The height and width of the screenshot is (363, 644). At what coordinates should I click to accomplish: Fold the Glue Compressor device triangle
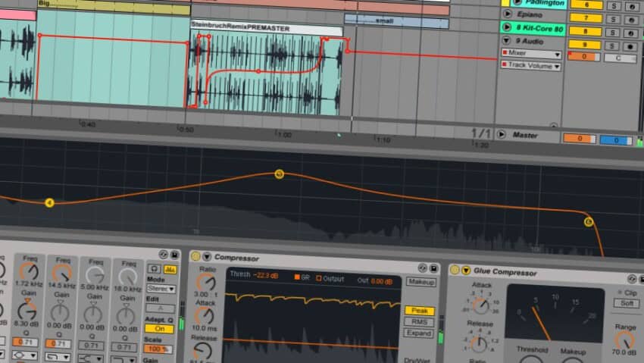[x=466, y=271]
